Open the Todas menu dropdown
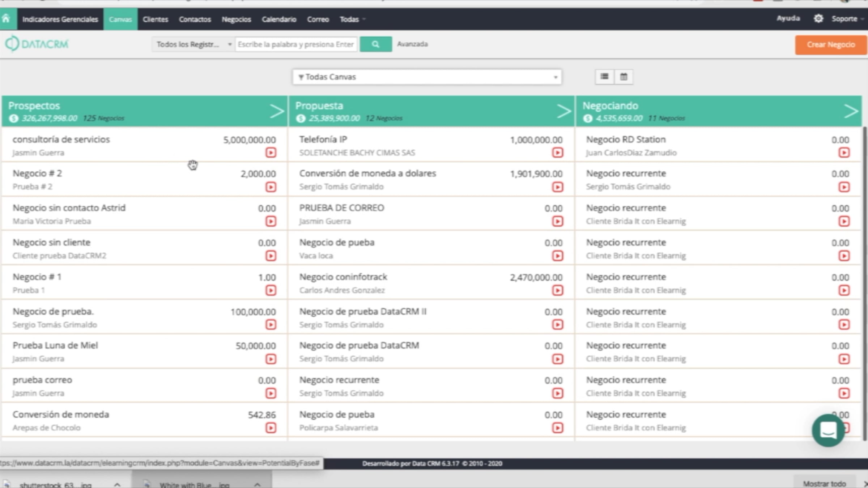868x488 pixels. 352,19
